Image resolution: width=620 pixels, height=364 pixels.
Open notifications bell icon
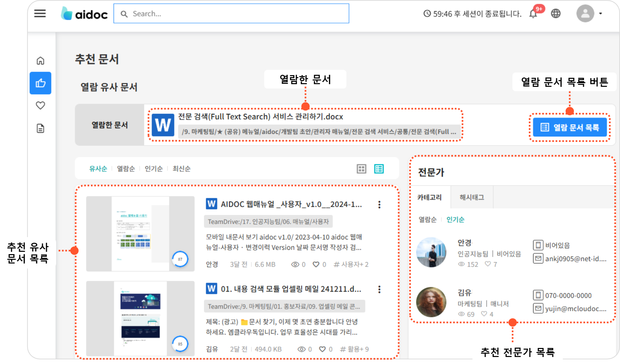pyautogui.click(x=533, y=14)
